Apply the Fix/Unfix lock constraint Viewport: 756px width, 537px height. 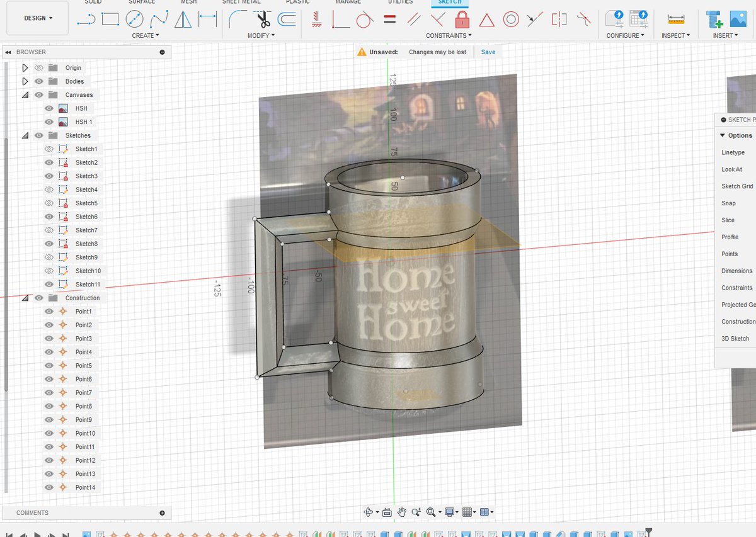tap(462, 20)
